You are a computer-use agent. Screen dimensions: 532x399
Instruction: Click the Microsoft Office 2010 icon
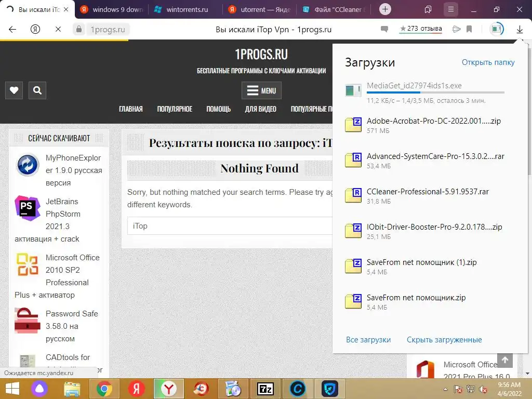point(27,264)
